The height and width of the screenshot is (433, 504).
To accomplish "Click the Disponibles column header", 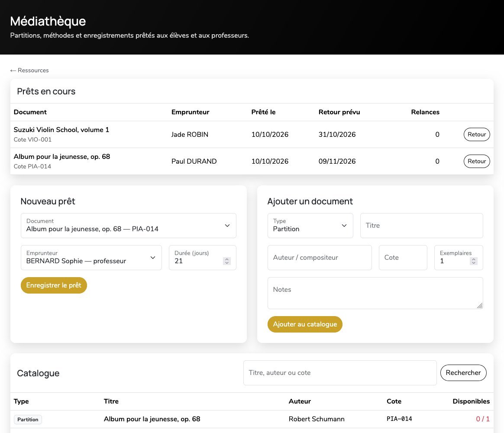I will click(x=471, y=401).
